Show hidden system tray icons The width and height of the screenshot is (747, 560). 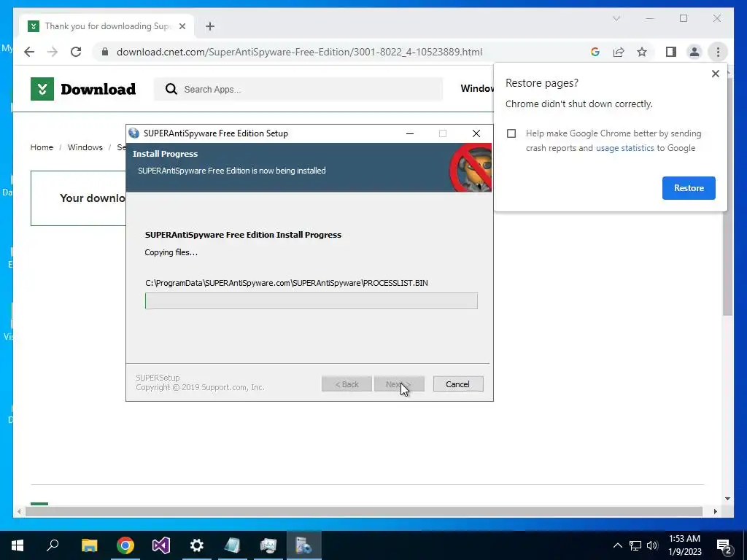617,545
